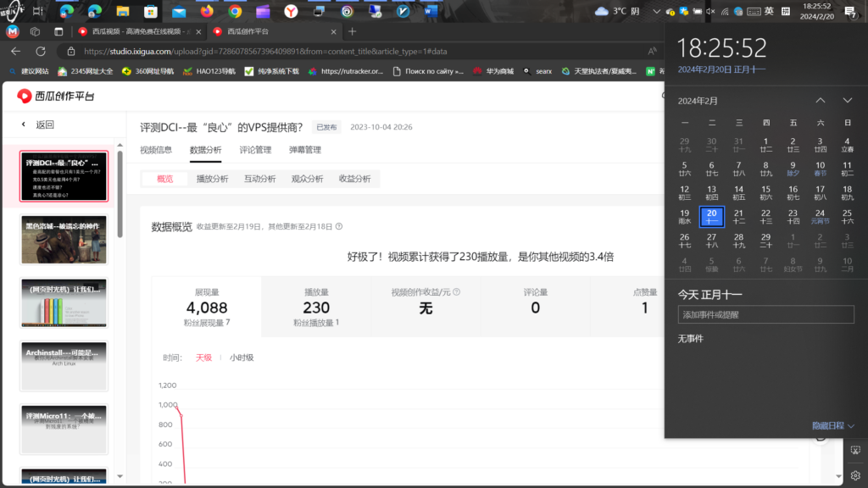Click the 返回 back arrow

point(24,125)
